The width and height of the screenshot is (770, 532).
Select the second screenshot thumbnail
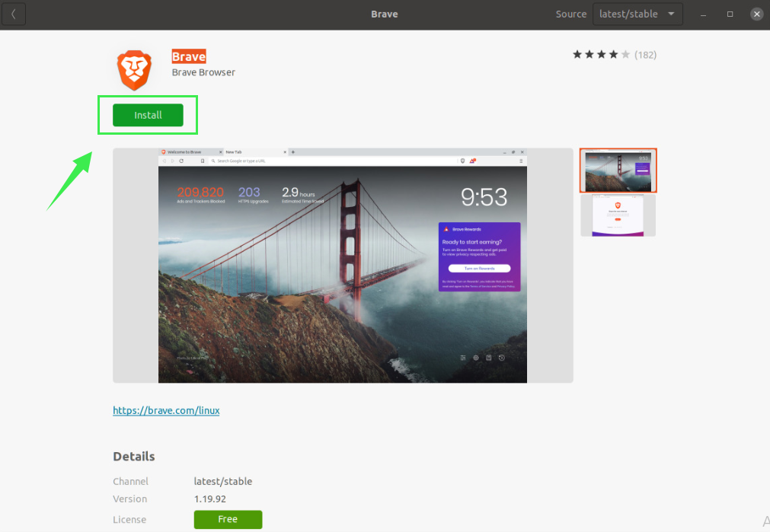618,215
